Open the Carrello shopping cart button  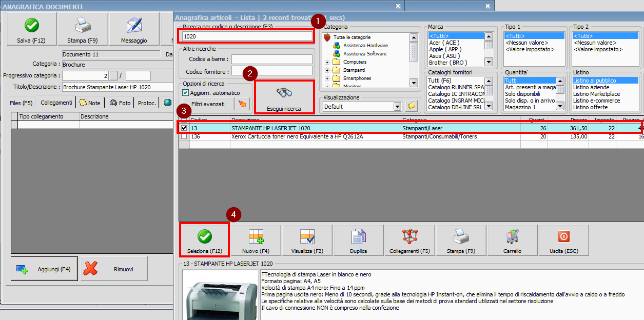(512, 240)
